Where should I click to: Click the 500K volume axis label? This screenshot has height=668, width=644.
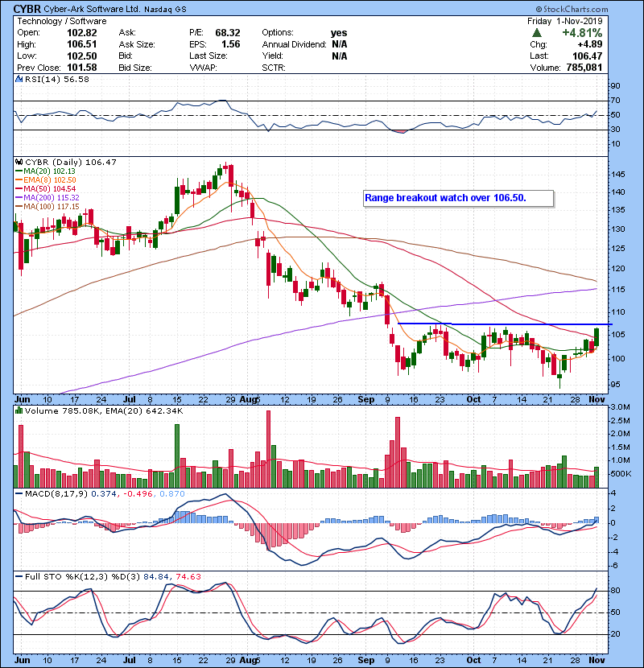pyautogui.click(x=621, y=474)
